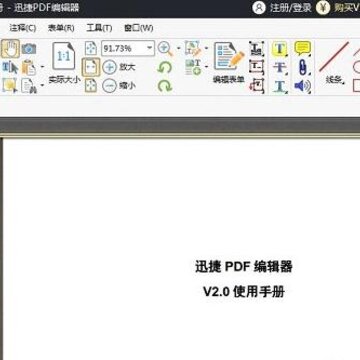Expand the Edit Content dropdown arrow
This screenshot has width=360, height=360.
click(206, 48)
